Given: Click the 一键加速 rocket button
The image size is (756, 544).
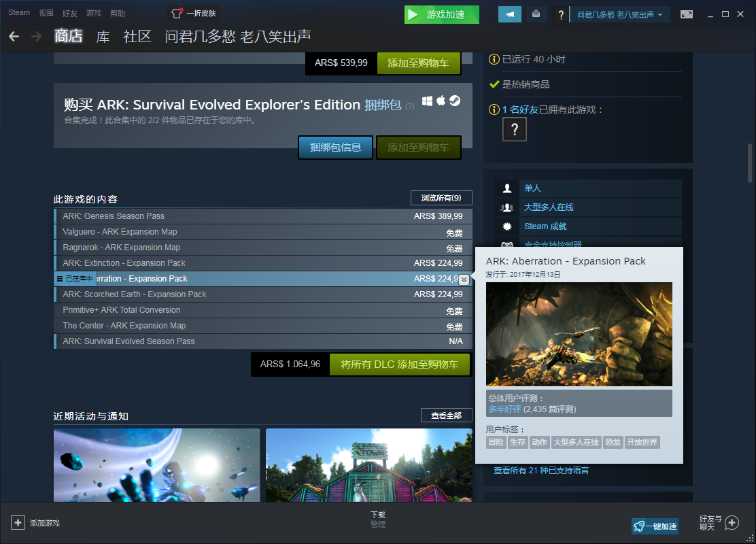Looking at the screenshot, I should coord(655,526).
